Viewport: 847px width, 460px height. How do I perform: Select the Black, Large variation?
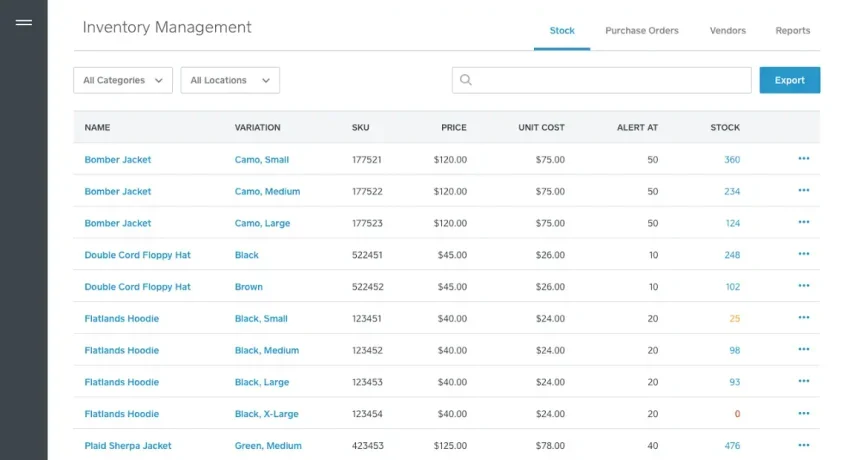262,382
